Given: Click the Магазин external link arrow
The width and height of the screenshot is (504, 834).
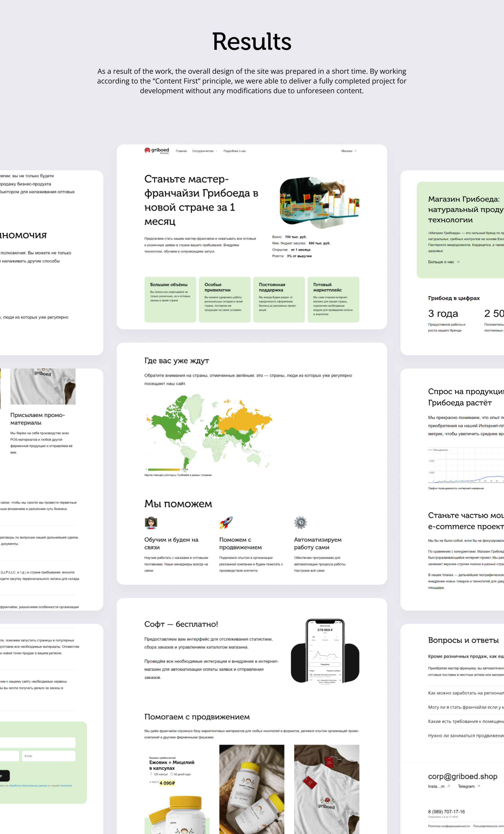Looking at the screenshot, I should point(355,151).
